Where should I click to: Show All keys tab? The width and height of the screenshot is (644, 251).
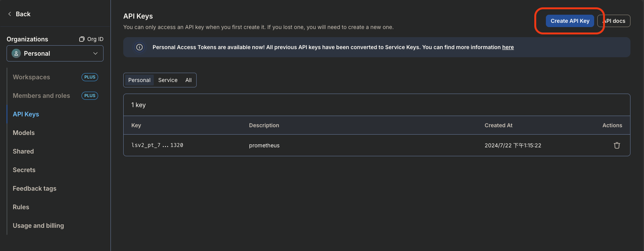tap(189, 80)
